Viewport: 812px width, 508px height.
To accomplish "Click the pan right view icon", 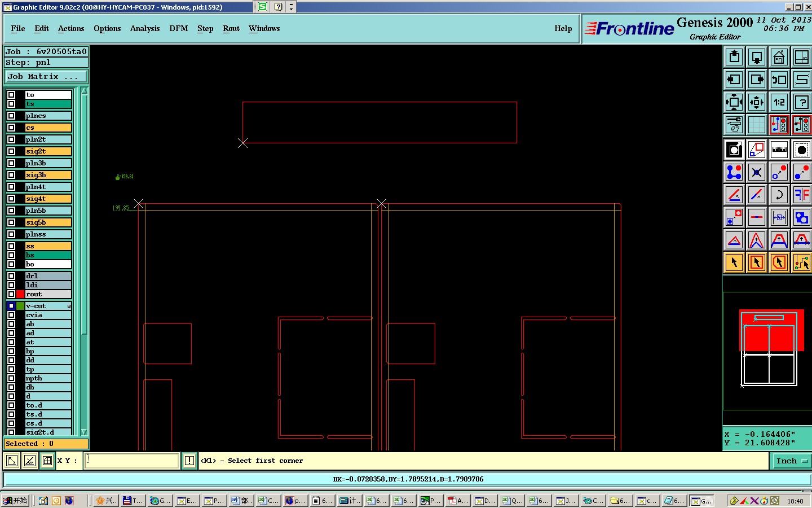I will point(757,80).
